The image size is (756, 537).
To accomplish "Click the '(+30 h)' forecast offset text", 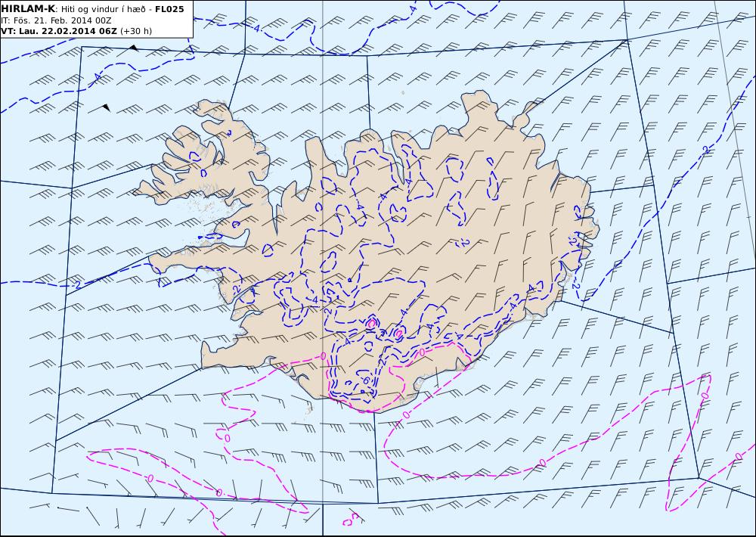I will (135, 31).
